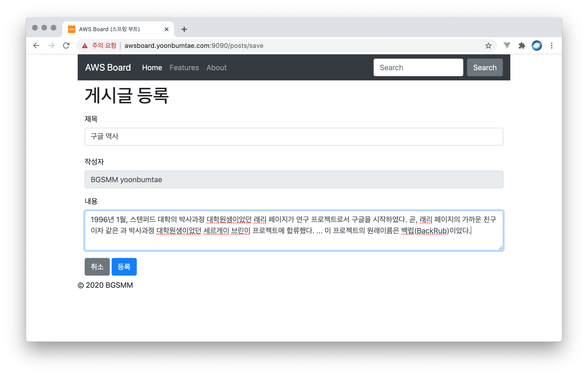
Task: Click the 취소 cancel button
Action: 97,267
